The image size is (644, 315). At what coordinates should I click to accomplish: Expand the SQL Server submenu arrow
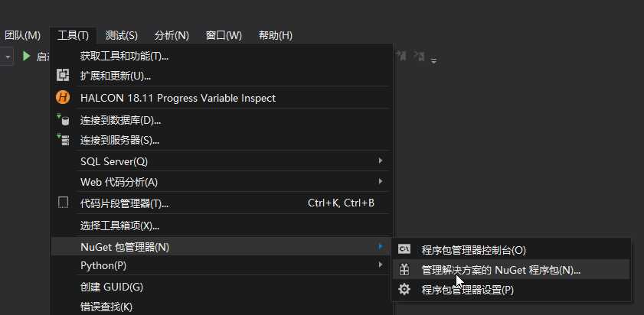[x=381, y=161]
